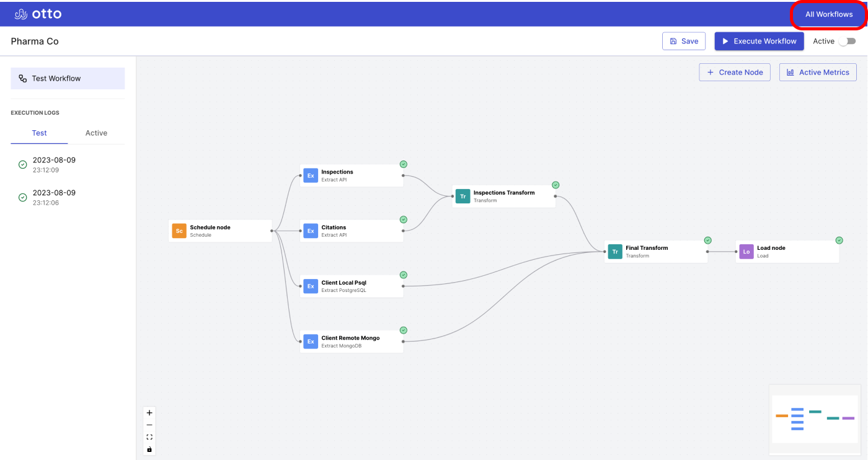
Task: Select the Schedule node Sc icon
Action: click(x=179, y=231)
